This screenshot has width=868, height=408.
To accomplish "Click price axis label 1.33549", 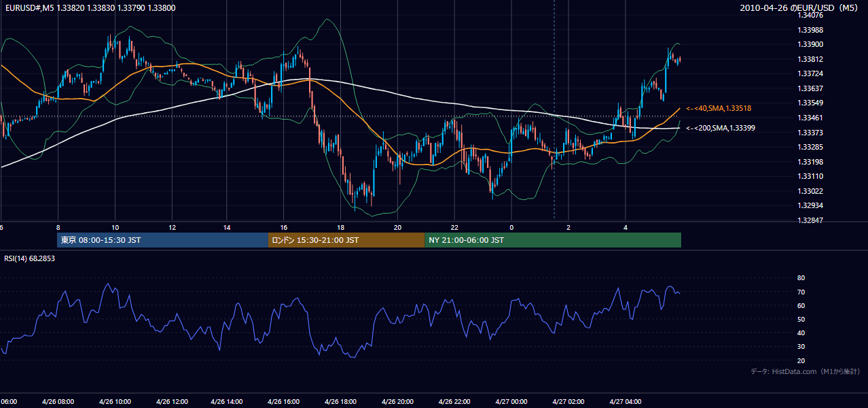I will point(811,103).
